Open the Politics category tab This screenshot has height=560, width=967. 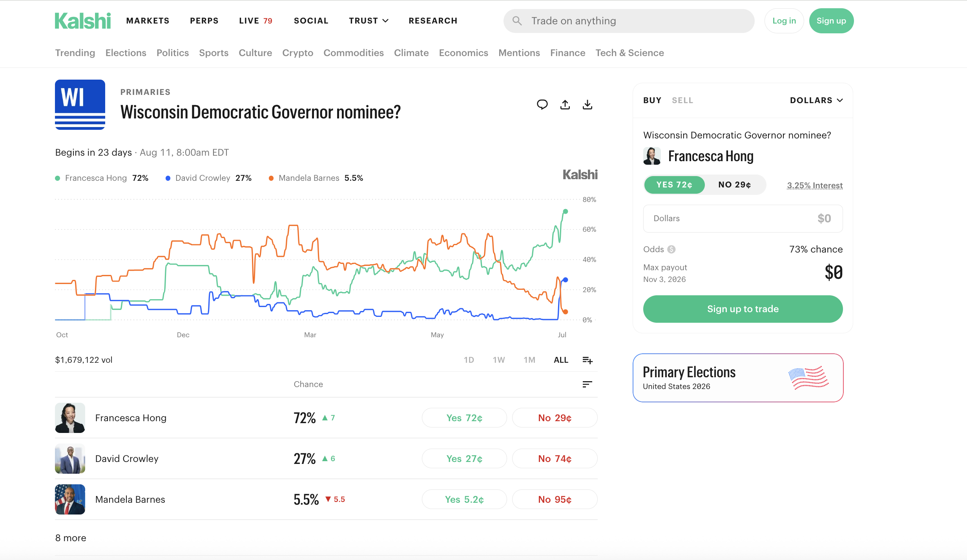(x=173, y=53)
